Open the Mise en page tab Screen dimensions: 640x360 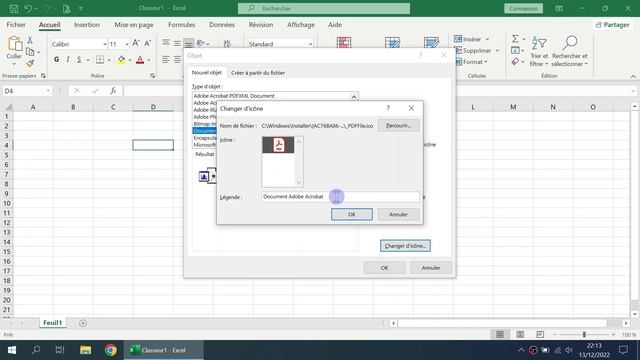[134, 25]
